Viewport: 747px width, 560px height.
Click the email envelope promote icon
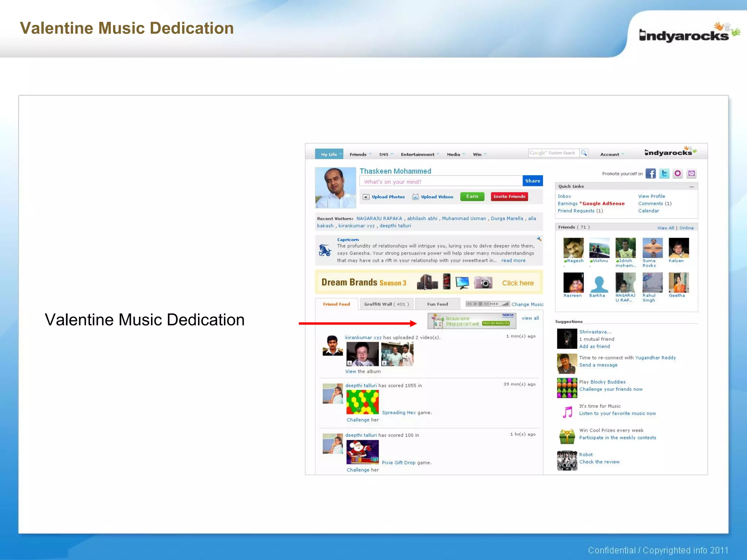tap(692, 174)
